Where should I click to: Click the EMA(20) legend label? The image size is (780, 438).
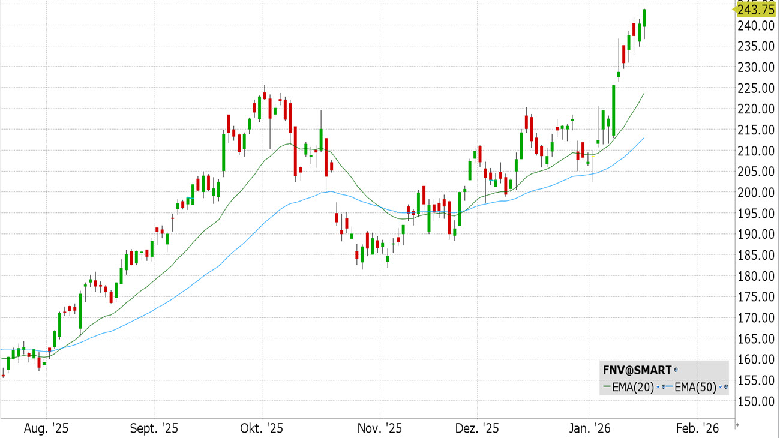(633, 387)
